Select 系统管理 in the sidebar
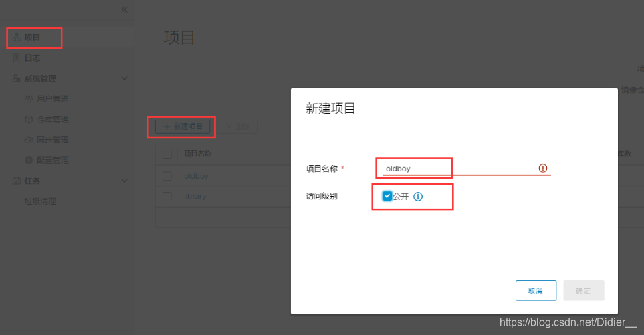This screenshot has width=644, height=335. pos(40,78)
